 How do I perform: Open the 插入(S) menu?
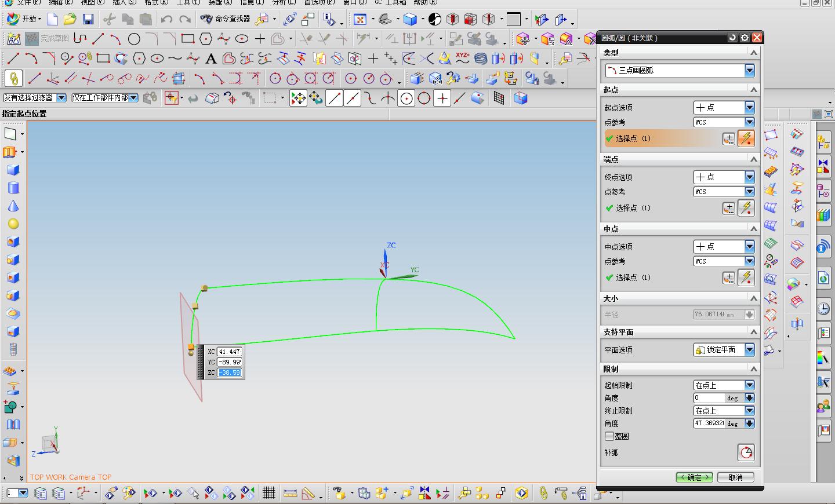tap(124, 2)
